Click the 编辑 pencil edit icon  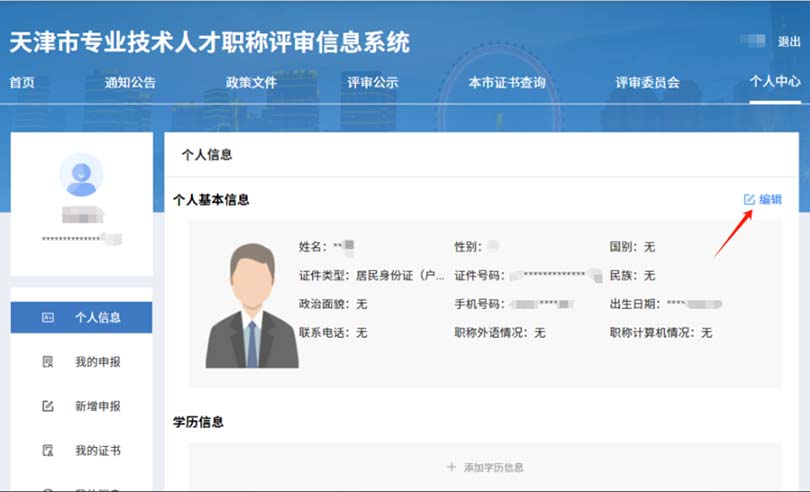coord(749,200)
